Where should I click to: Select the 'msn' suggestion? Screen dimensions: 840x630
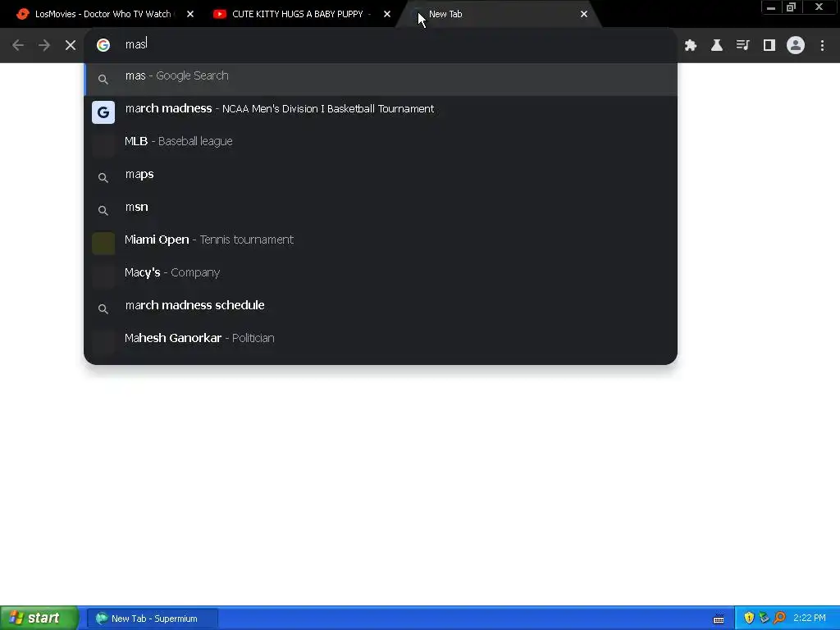pos(381,209)
